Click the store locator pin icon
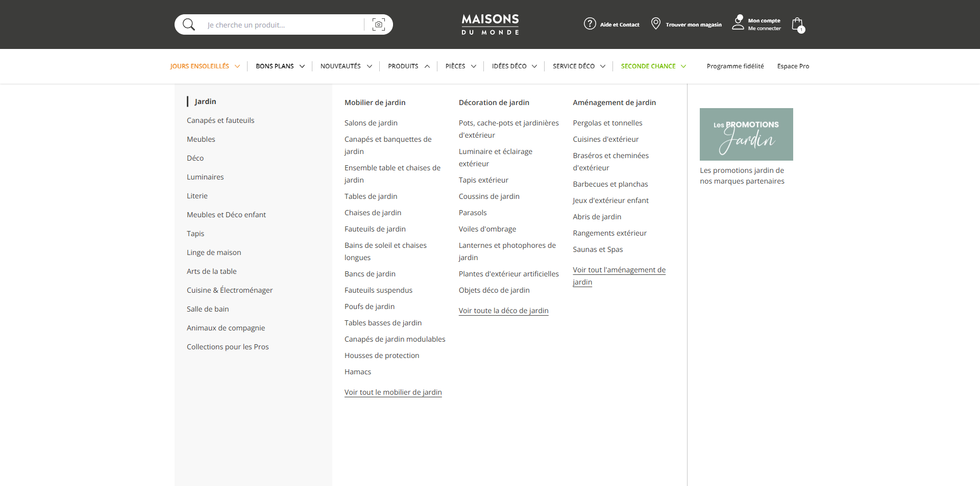Viewport: 980px width, 486px height. click(656, 24)
